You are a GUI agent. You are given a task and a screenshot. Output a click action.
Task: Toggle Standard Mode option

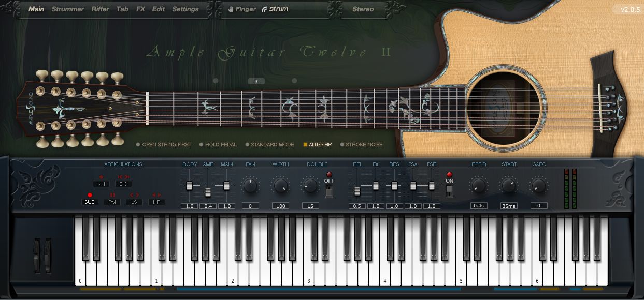click(269, 145)
